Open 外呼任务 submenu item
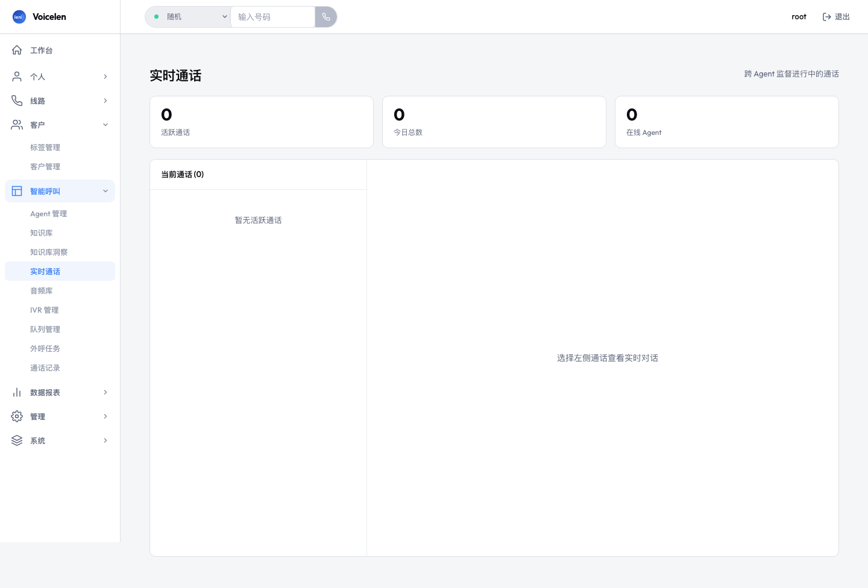This screenshot has height=588, width=868. click(x=60, y=348)
